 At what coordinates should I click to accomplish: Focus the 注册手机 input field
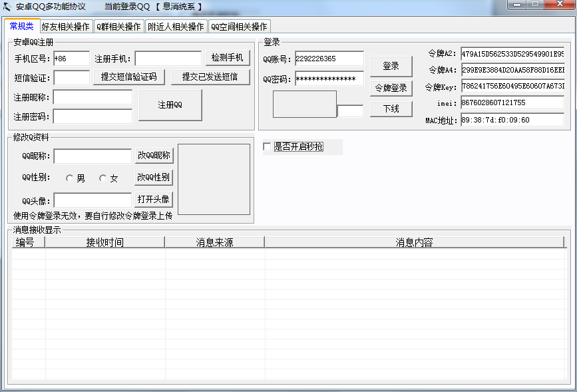(x=168, y=59)
